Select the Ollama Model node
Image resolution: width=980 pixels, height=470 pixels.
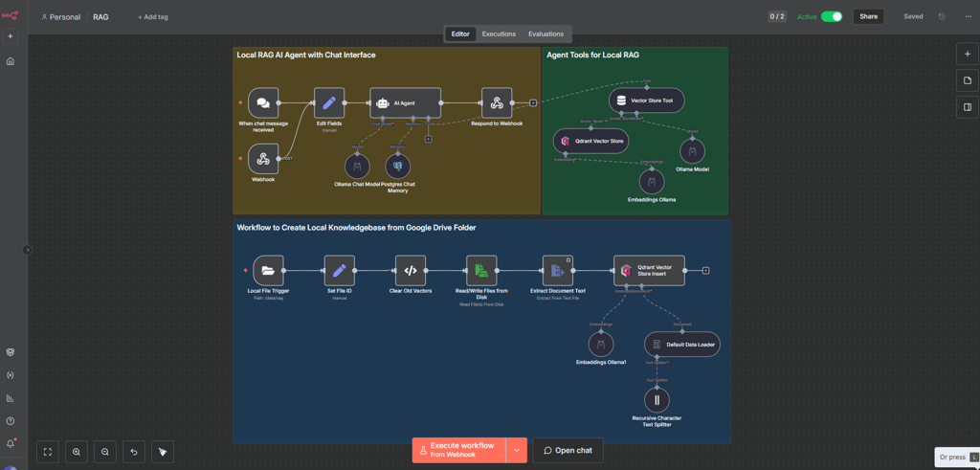(x=693, y=150)
